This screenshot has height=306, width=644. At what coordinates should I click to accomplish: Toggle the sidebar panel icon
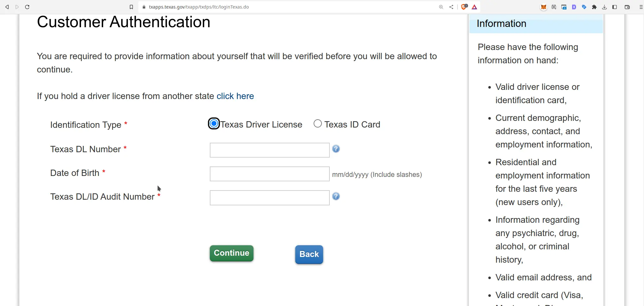pyautogui.click(x=615, y=7)
